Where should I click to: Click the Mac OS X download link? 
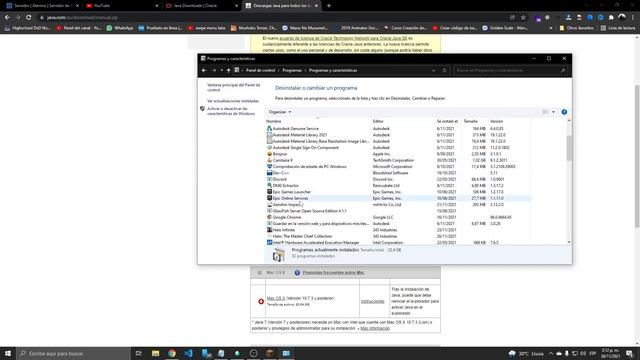(276, 298)
